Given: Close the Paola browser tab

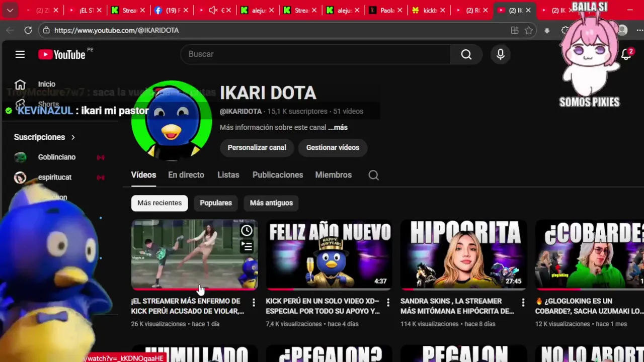Looking at the screenshot, I should (399, 10).
